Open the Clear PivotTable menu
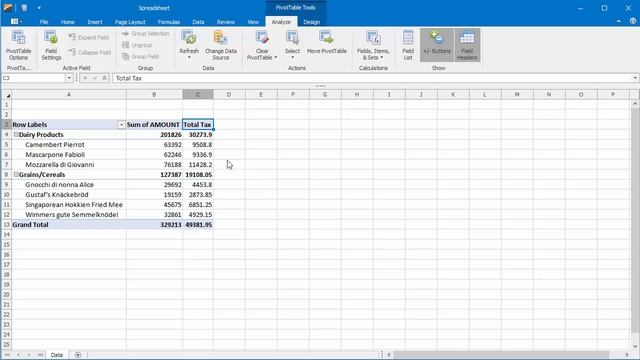Viewport: 640px width, 360px height. [262, 46]
